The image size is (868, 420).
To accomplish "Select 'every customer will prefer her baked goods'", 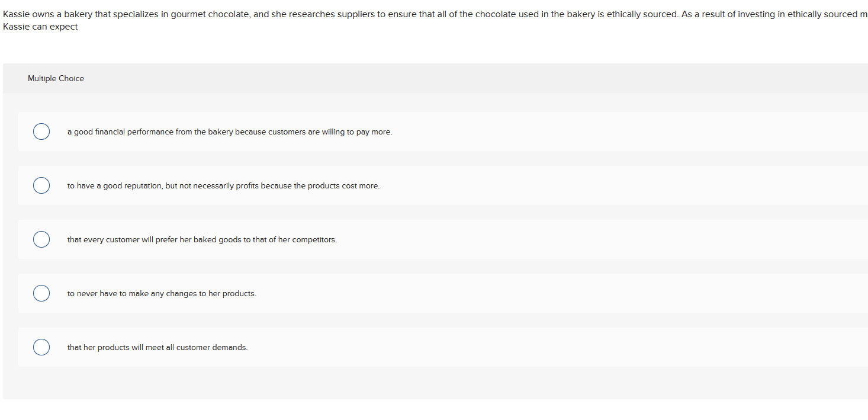I will [41, 239].
